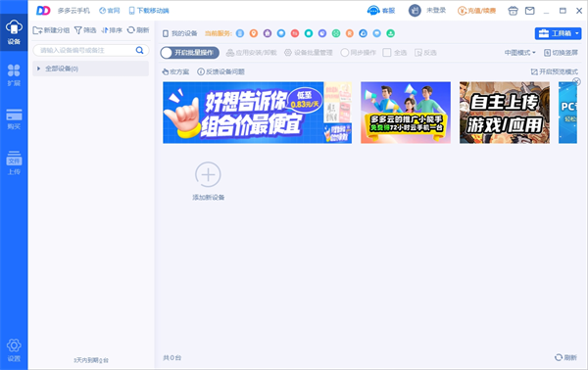Open the 上传 file upload sidebar tab

click(14, 162)
